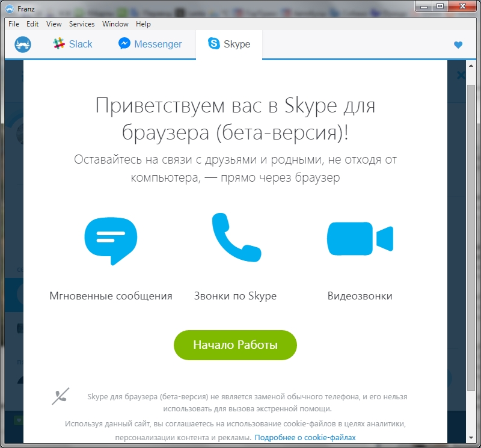The image size is (481, 448).
Task: Click the blue heart icon
Action: point(458,44)
